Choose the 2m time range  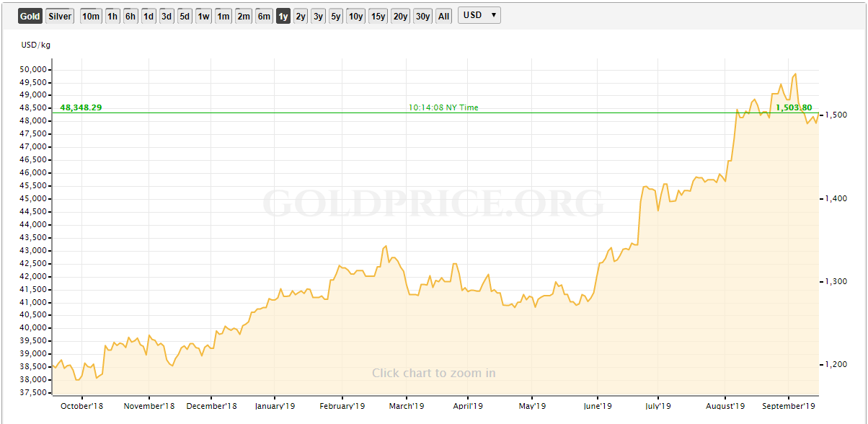244,16
